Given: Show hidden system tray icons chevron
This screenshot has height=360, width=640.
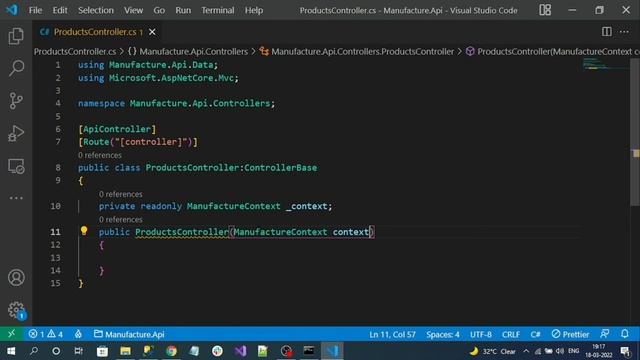Looking at the screenshot, I should (x=526, y=351).
